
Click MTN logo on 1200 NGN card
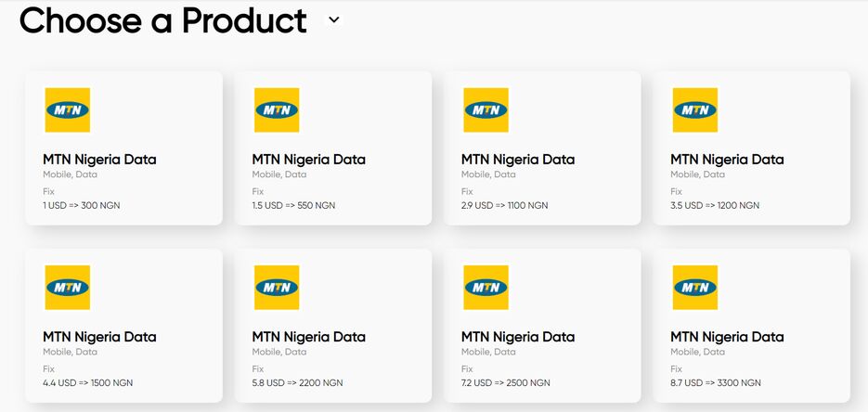pyautogui.click(x=695, y=109)
